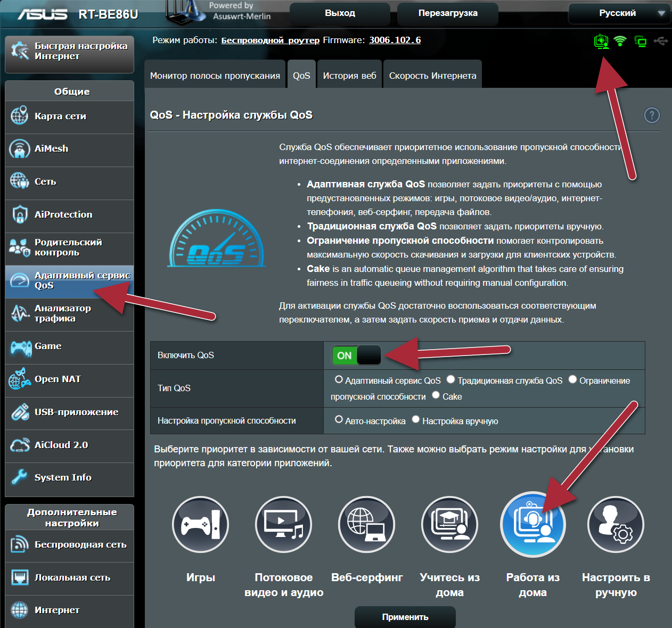Select Веб-серфинг priority icon

click(x=366, y=525)
